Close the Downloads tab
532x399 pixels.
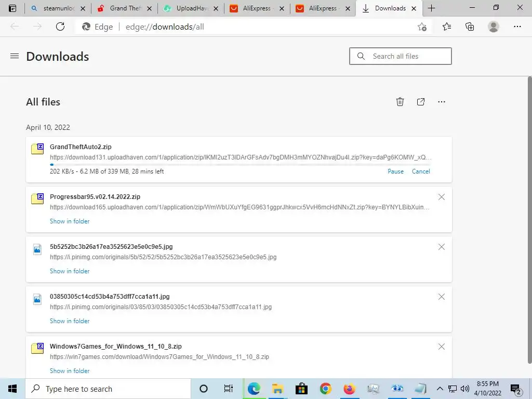414,8
